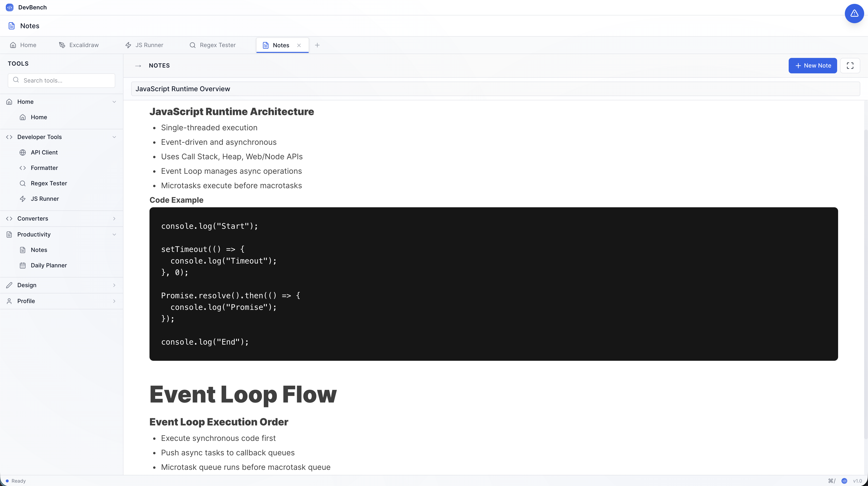This screenshot has height=486, width=868.
Task: Expand the Profile section
Action: coord(114,301)
